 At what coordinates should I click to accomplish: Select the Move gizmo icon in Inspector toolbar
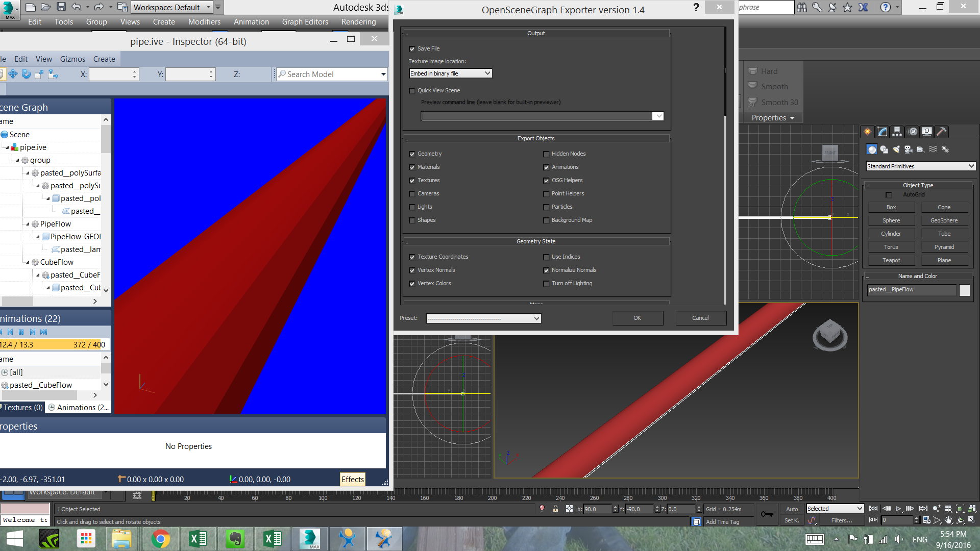13,74
